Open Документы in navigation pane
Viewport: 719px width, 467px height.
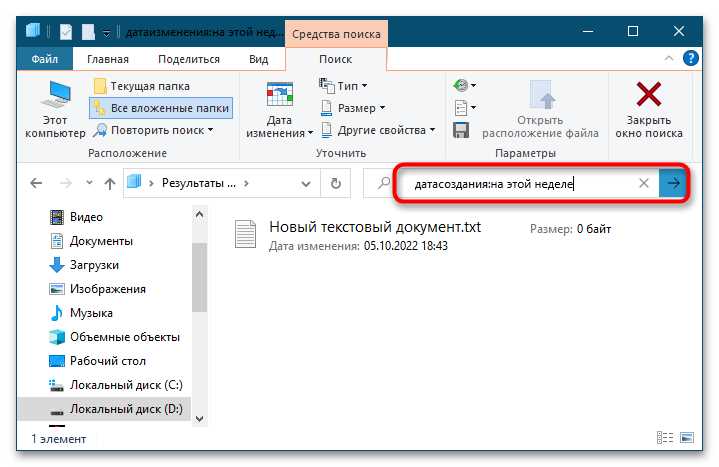(x=91, y=241)
